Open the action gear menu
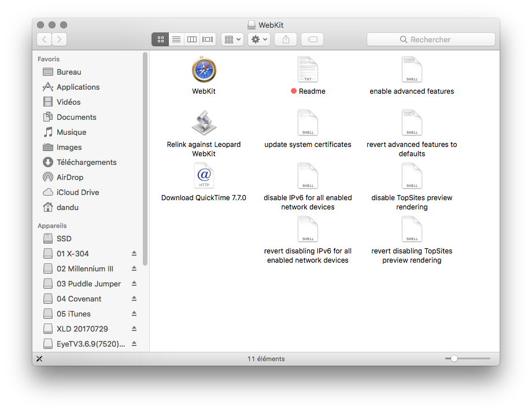The width and height of the screenshot is (532, 412). coord(258,39)
